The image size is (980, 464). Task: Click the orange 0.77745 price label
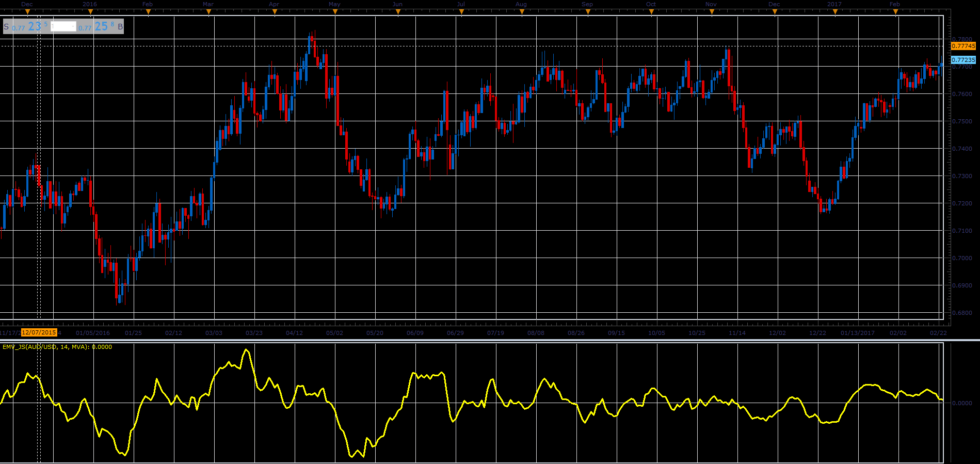tap(963, 46)
